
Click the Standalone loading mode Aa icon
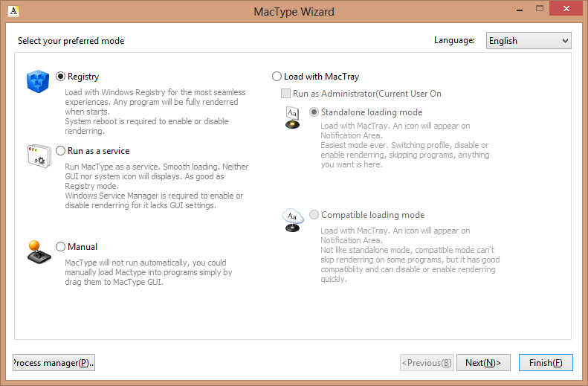(x=292, y=118)
